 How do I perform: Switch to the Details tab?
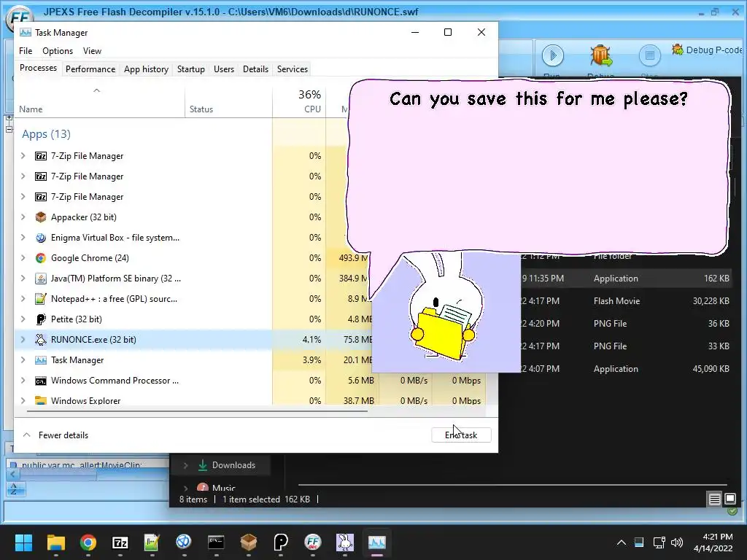(256, 69)
